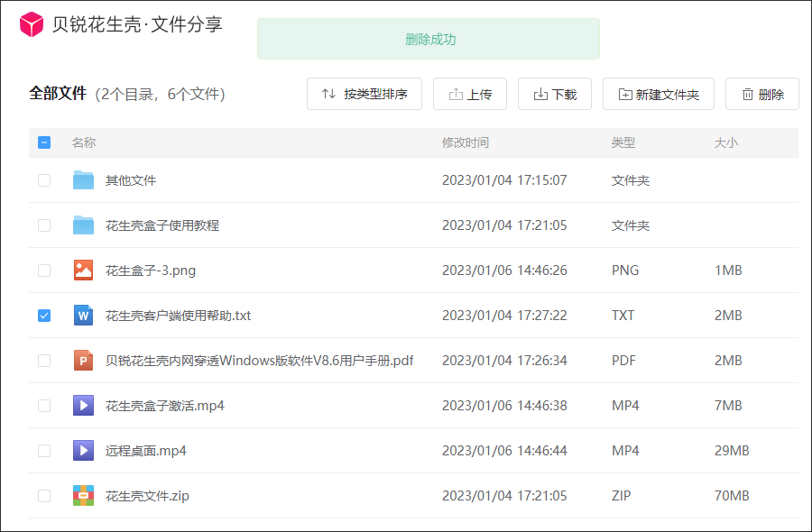Click the TXT document file icon
The width and height of the screenshot is (812, 532).
84,316
